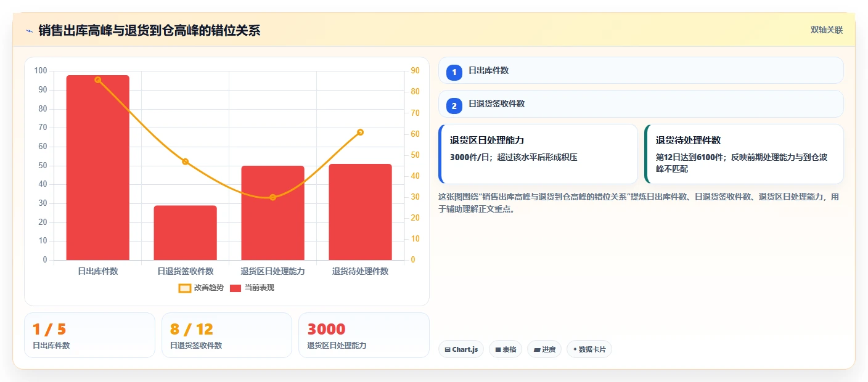868x382 pixels.
Task: Click the 日出库件数 red bar
Action: 98,168
